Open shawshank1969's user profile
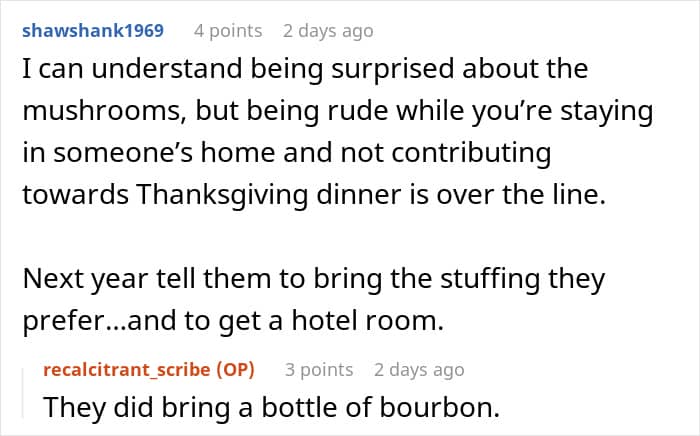 [93, 30]
